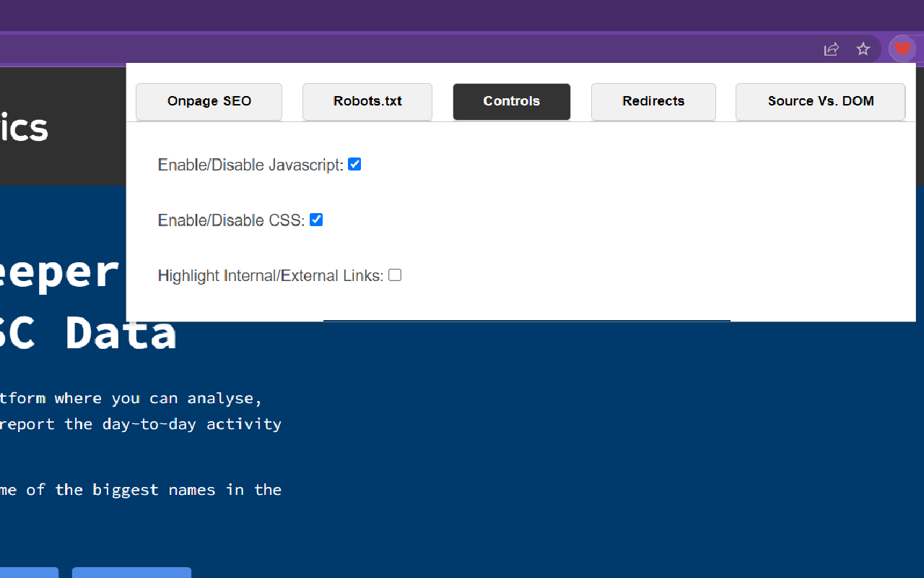924x578 pixels.
Task: Click the wider blue button near page bottom
Action: (x=131, y=573)
